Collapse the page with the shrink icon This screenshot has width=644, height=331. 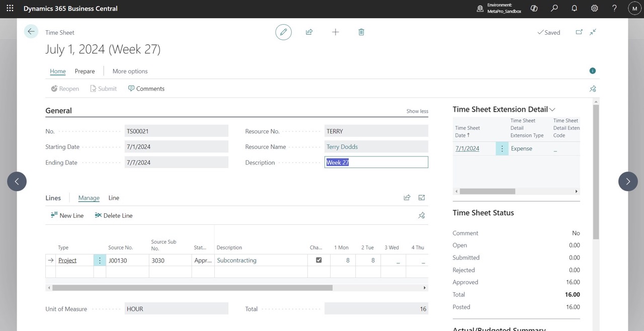[593, 32]
